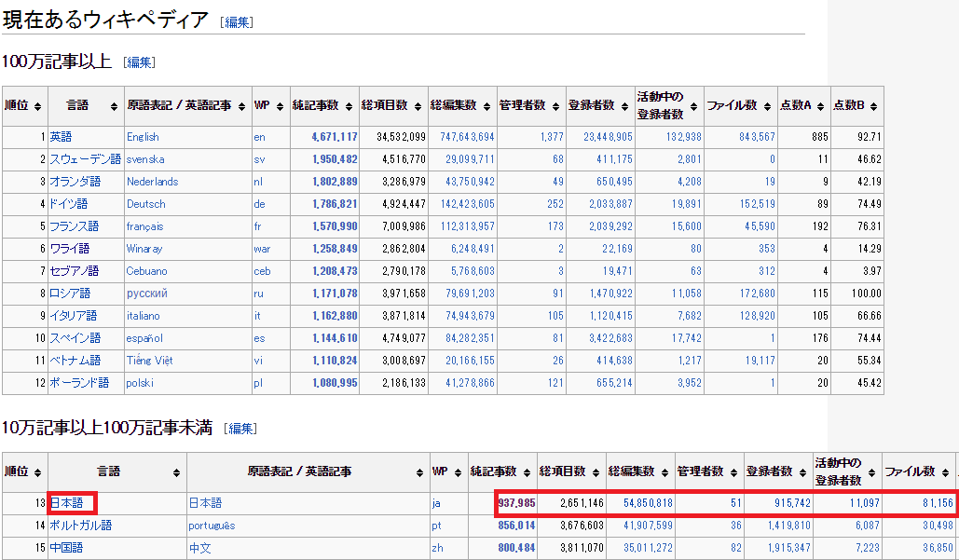959x560 pixels.
Task: Open the ロシア語 language article
Action: coord(70,294)
